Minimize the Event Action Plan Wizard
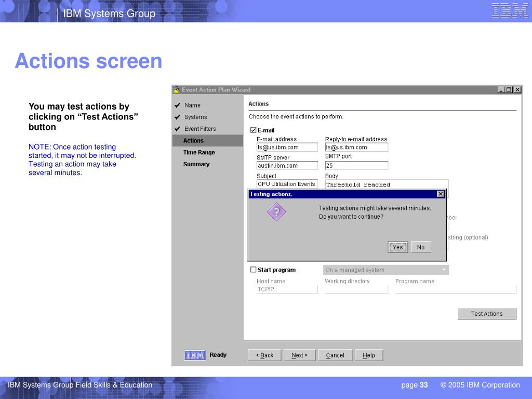This screenshot has width=532, height=399. (501, 89)
